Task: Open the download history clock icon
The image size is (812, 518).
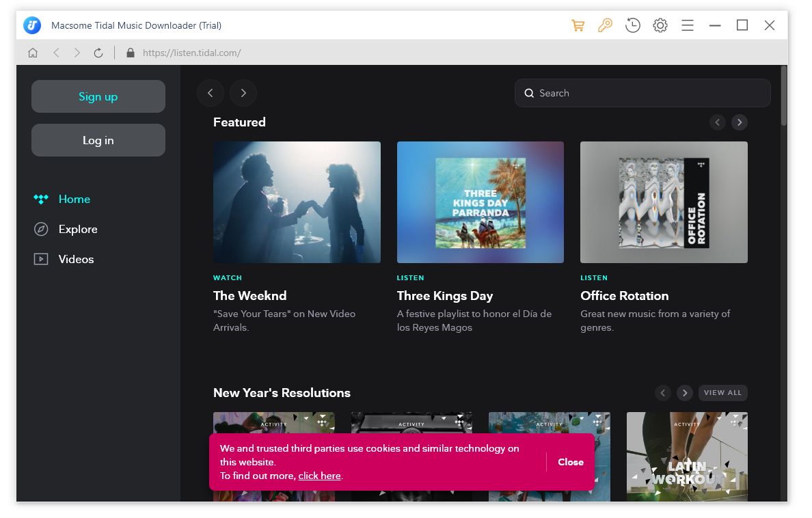Action: click(632, 25)
